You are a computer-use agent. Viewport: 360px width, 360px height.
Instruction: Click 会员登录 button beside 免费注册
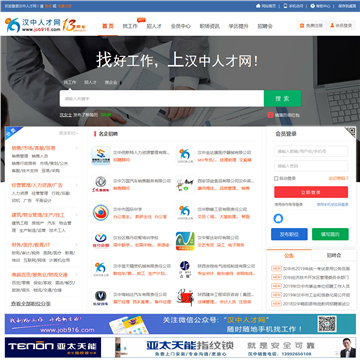click(341, 25)
